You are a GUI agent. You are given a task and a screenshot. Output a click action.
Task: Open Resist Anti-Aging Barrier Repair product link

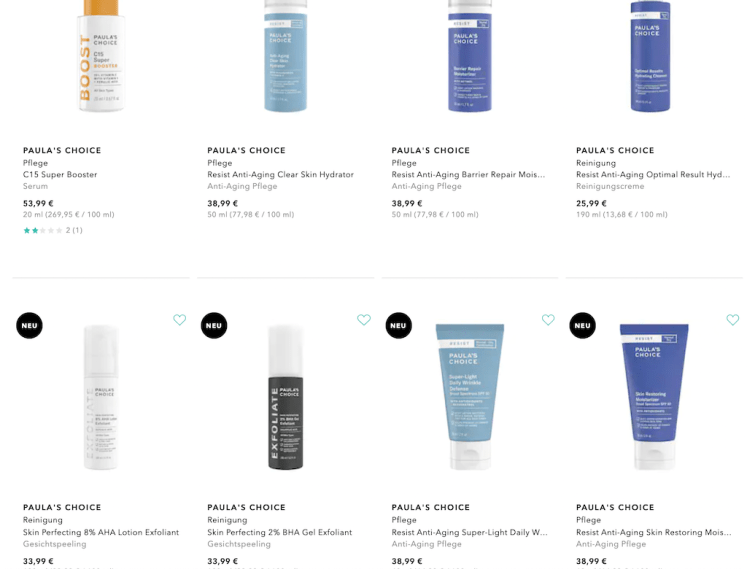click(468, 174)
